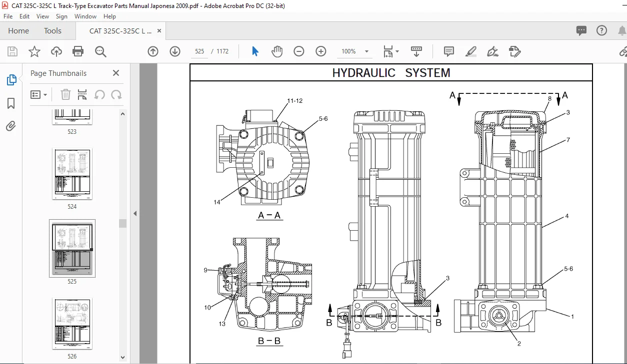This screenshot has height=364, width=627.
Task: Open the Fit page options tool
Action: click(388, 51)
